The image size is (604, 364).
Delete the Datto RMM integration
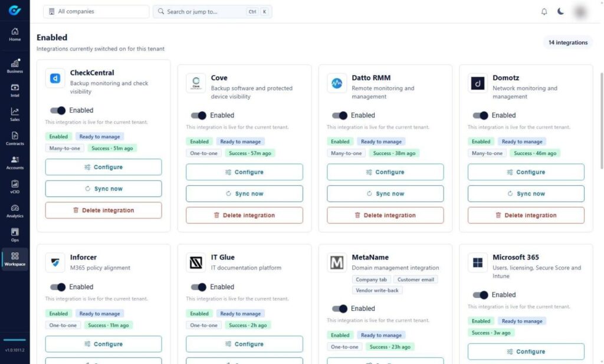[385, 215]
